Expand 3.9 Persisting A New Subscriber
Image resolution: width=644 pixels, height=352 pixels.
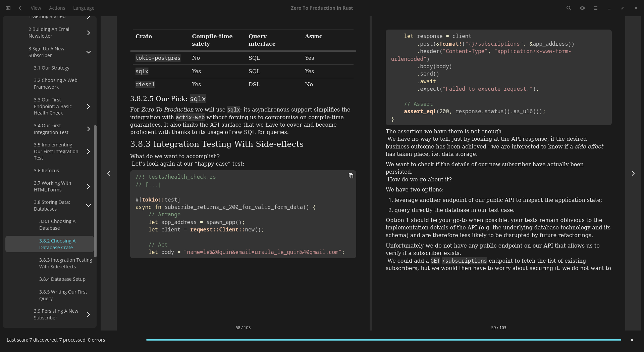89,314
